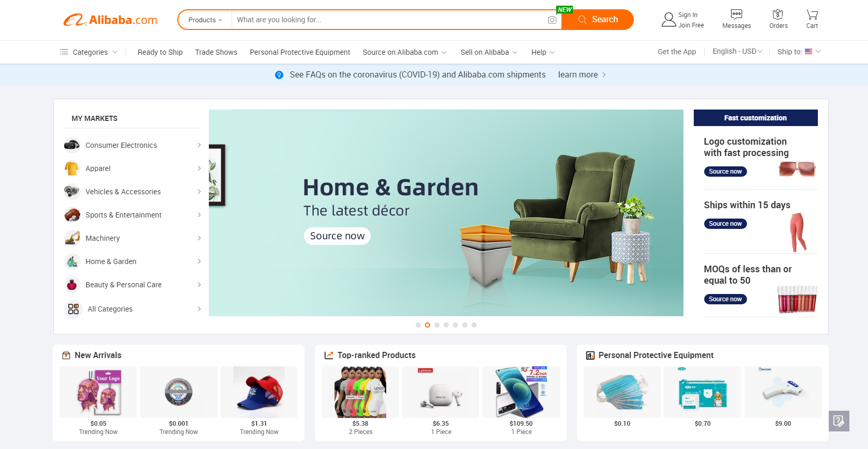Click the All Categories grid icon

click(x=73, y=309)
